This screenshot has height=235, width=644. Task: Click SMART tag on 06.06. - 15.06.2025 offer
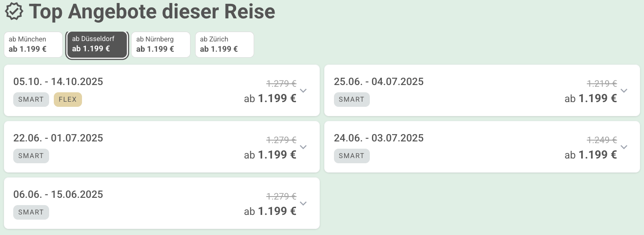31,212
